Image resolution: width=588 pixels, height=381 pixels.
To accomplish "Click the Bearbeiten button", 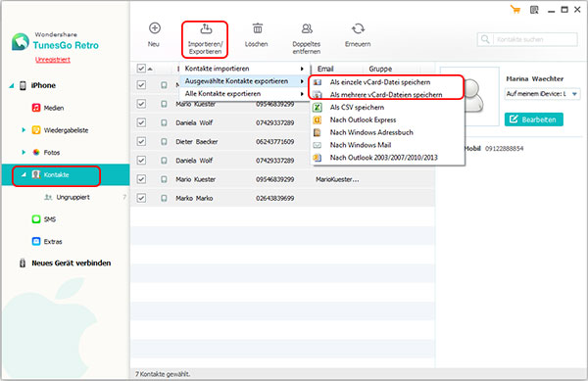I will point(534,119).
